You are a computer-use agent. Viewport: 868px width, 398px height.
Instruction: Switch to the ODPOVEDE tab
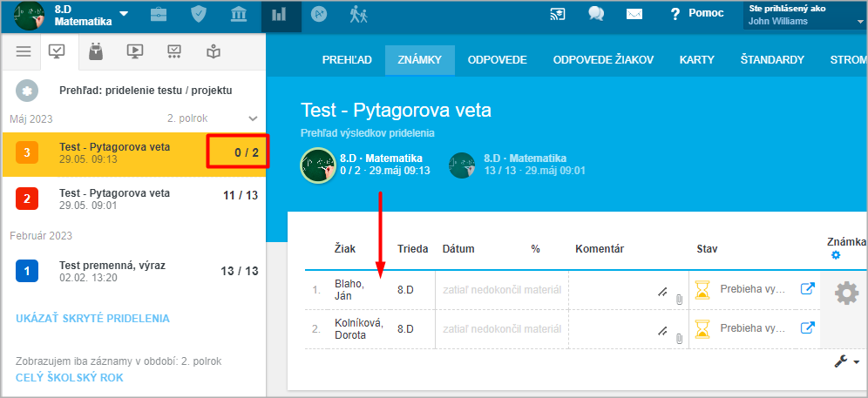(x=497, y=60)
